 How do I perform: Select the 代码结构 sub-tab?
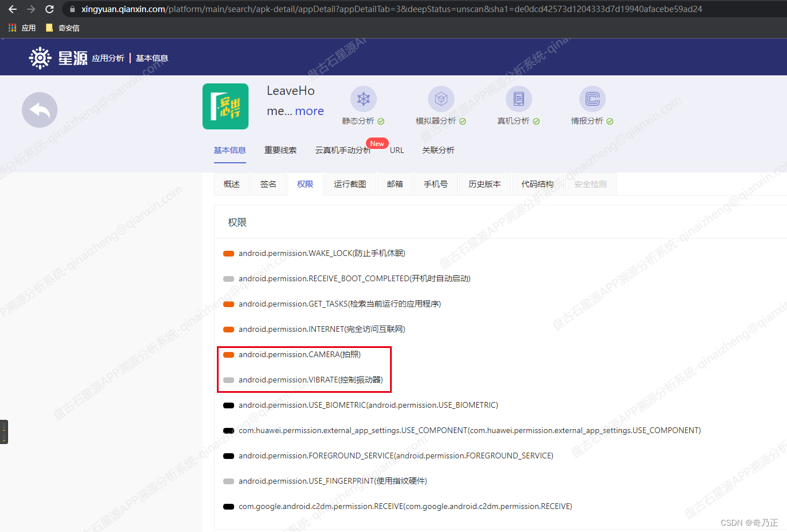(537, 184)
